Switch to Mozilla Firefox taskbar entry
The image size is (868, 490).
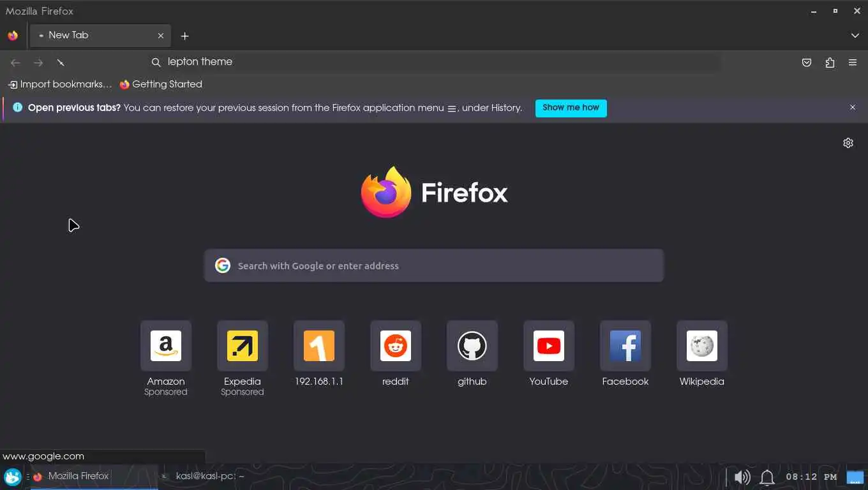pyautogui.click(x=94, y=477)
